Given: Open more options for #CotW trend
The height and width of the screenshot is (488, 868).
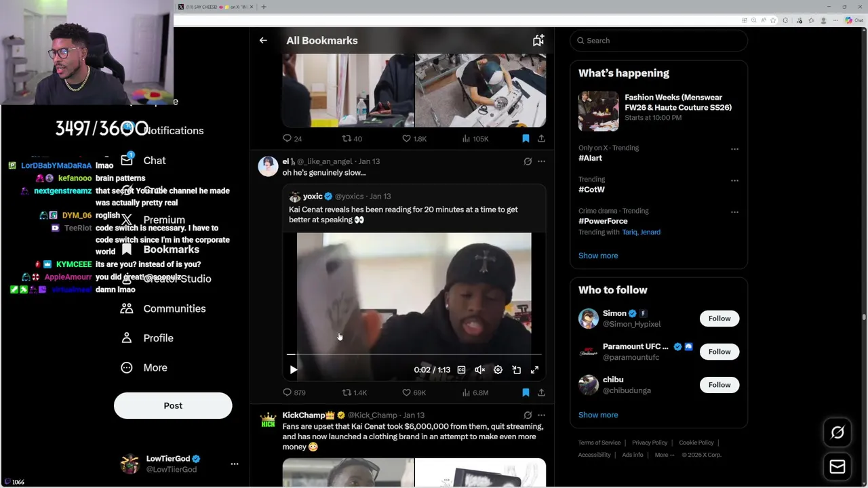Looking at the screenshot, I should coord(734,181).
